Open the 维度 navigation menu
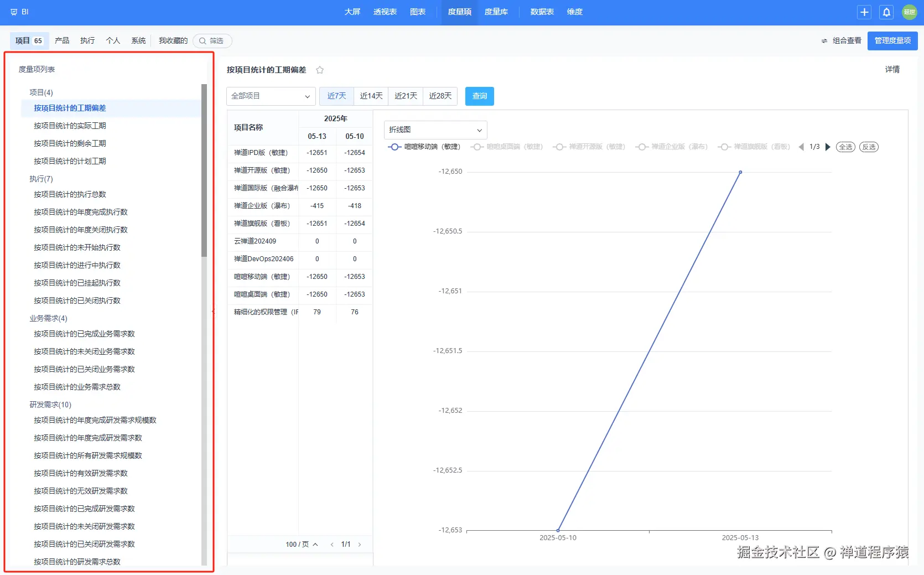924x575 pixels. point(575,12)
